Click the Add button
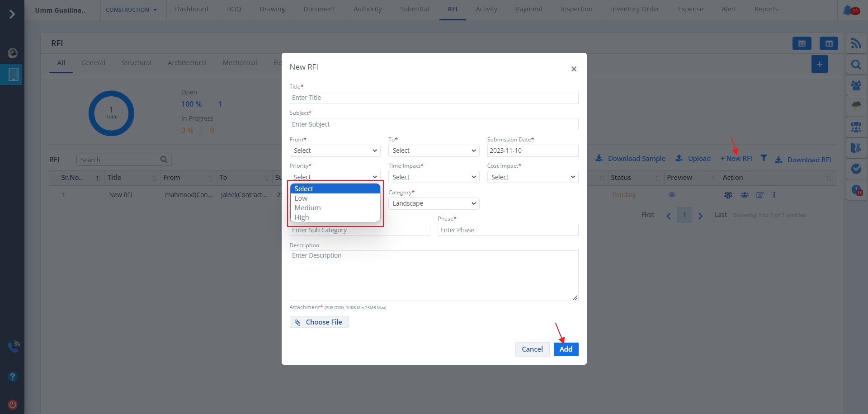Image resolution: width=868 pixels, height=414 pixels. coord(566,349)
